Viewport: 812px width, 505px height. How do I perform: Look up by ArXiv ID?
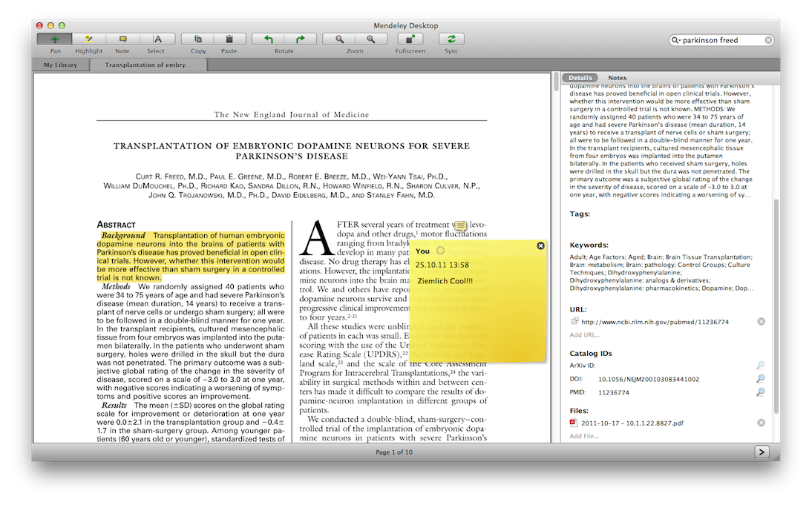760,366
